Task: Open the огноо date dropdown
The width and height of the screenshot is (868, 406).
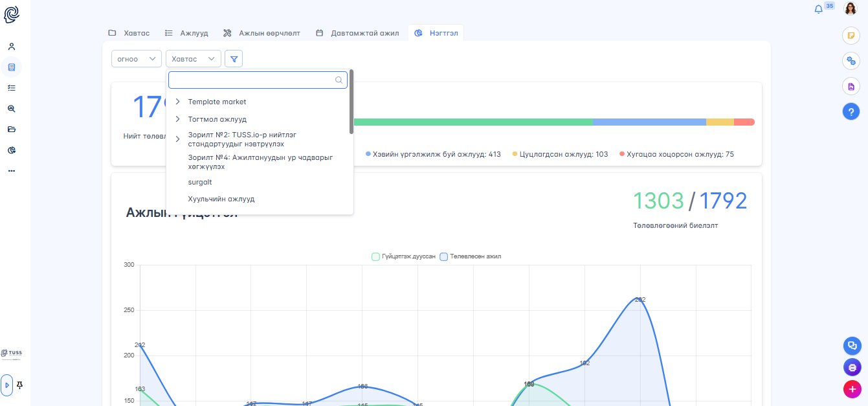Action: tap(137, 59)
